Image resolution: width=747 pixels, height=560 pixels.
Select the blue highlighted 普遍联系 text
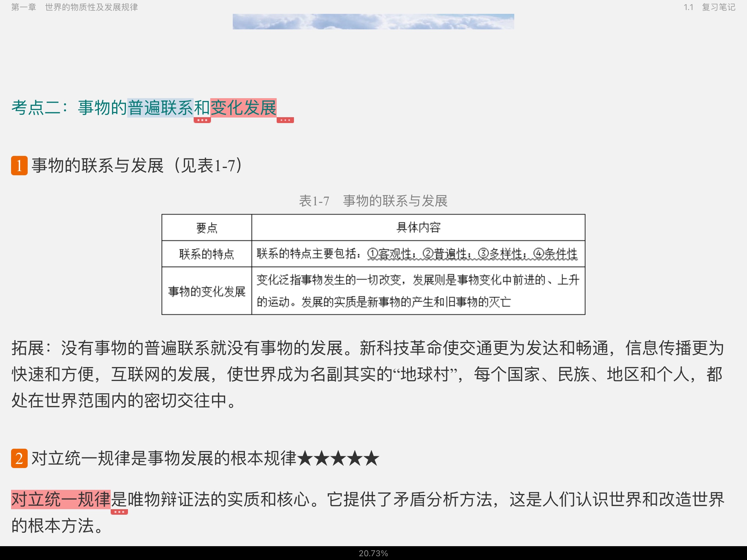pos(161,108)
